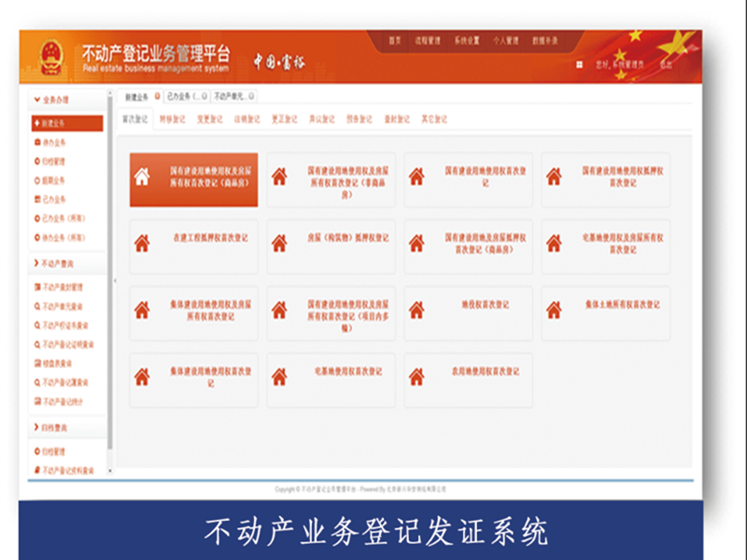Open the 宅基地使用权首次登记 tile

[331, 377]
